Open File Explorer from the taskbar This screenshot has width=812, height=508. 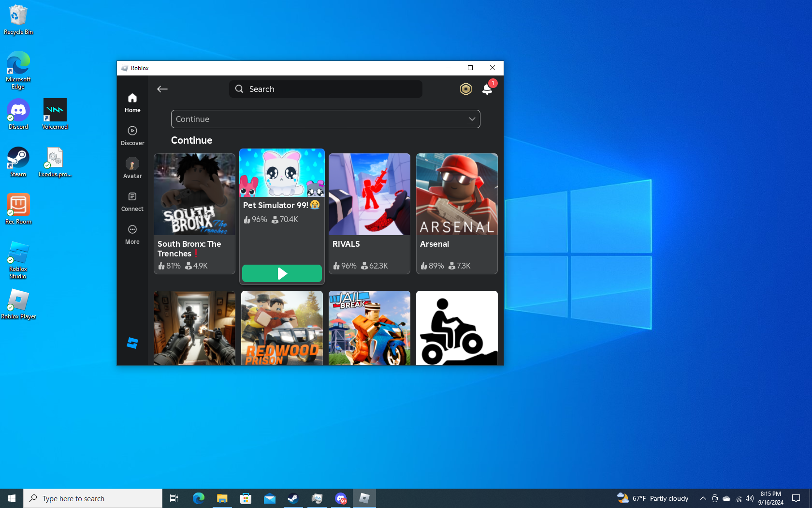pyautogui.click(x=222, y=498)
